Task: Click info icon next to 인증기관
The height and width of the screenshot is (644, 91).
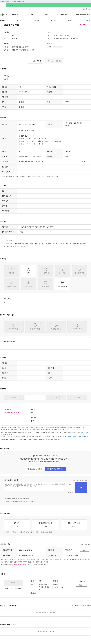Action: coord(53,550)
